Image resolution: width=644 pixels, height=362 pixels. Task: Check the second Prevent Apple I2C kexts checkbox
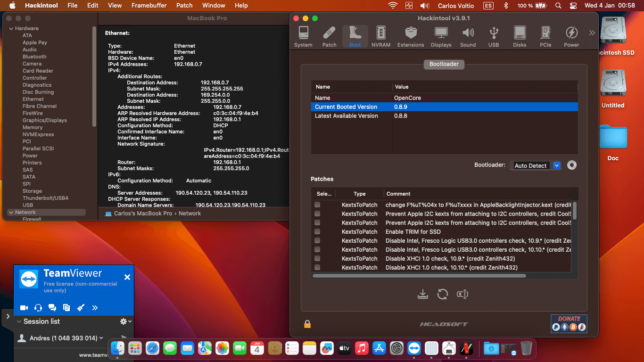click(x=317, y=222)
